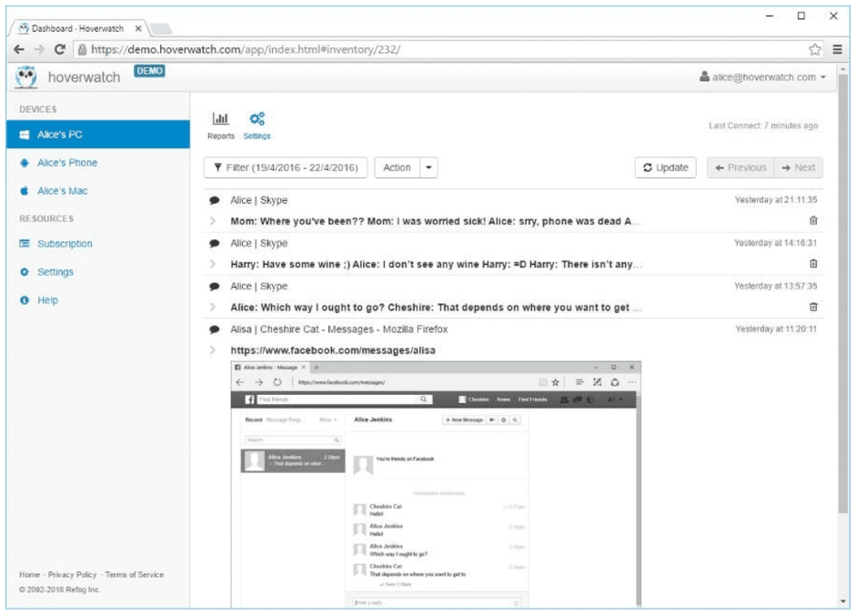The width and height of the screenshot is (856, 616).
Task: Click the browser address bar
Action: point(448,50)
